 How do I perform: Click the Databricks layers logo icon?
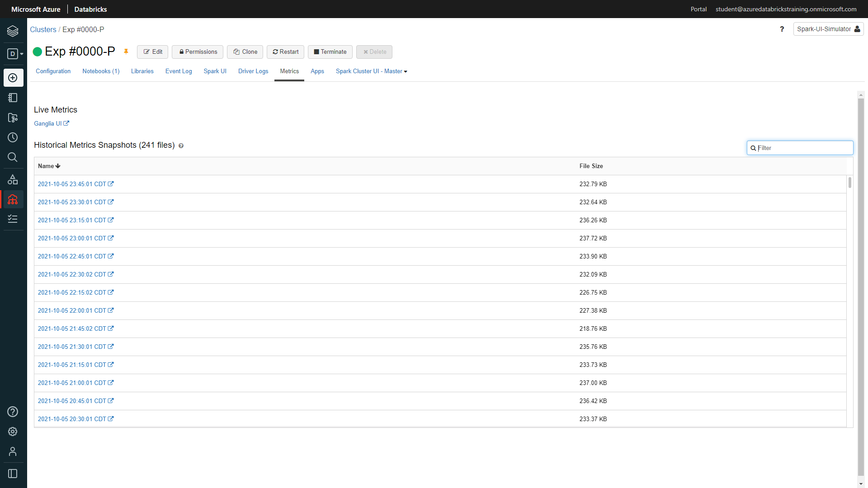tap(13, 31)
